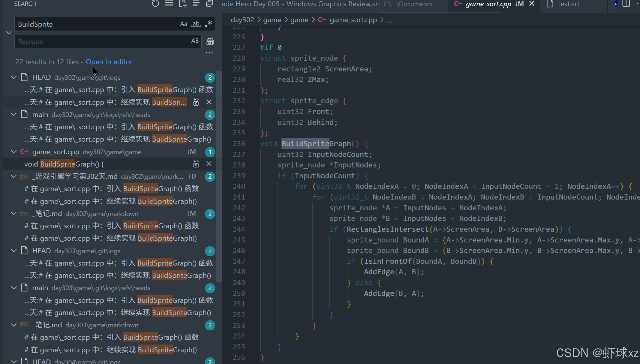Click the Collapse All results icon

click(209, 4)
